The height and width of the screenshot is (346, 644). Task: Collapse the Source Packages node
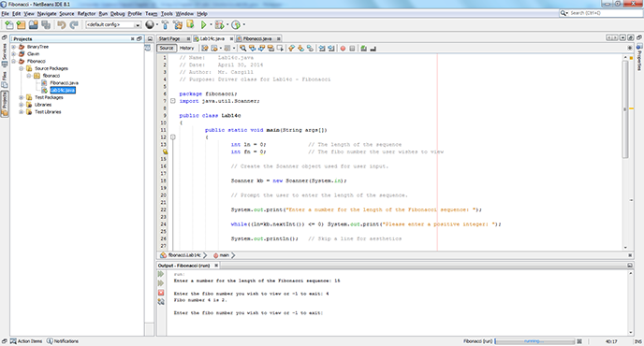coord(21,68)
